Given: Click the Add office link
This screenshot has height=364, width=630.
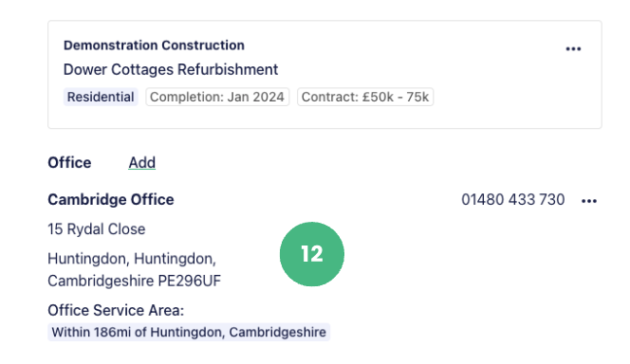Looking at the screenshot, I should tap(141, 162).
